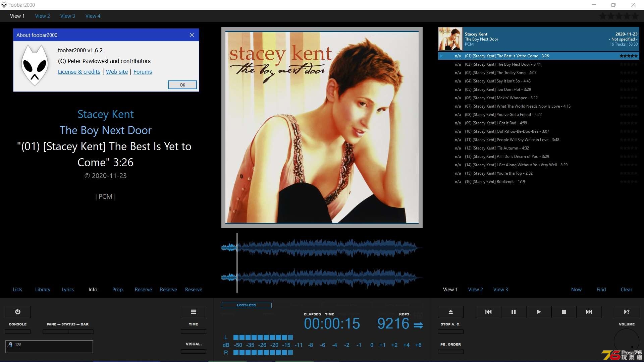
Task: Seek in the waveform seekbar
Action: point(322,262)
